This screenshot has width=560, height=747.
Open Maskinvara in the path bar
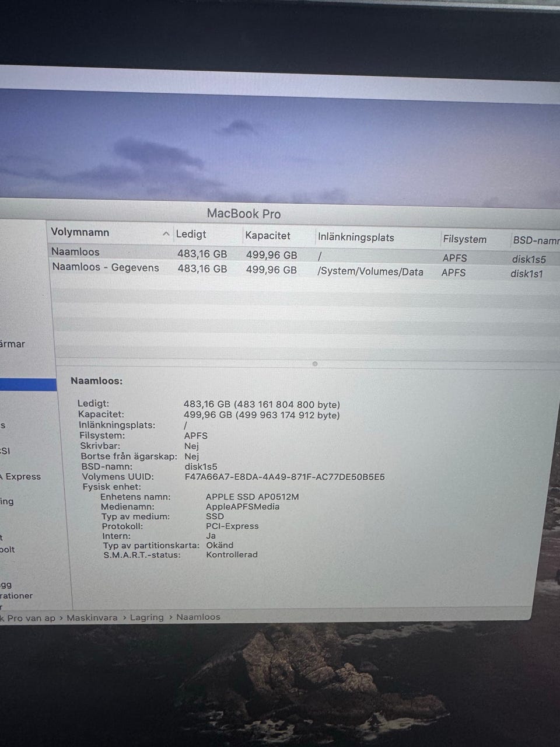92,617
